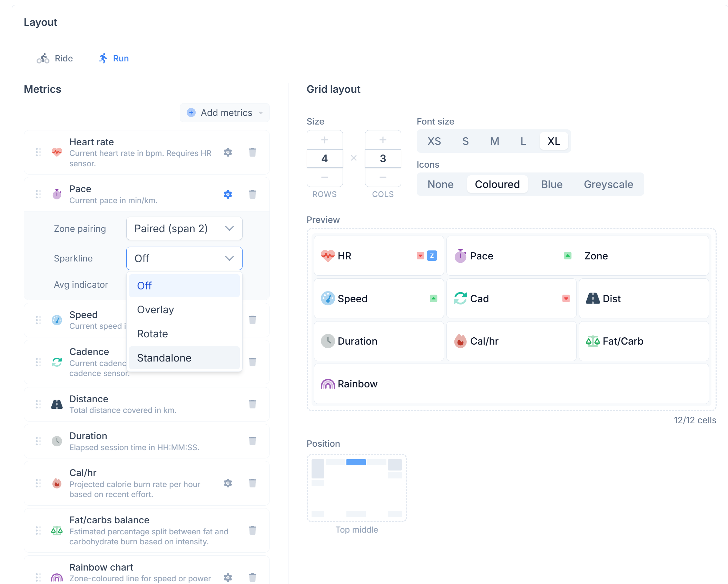This screenshot has width=728, height=584.
Task: Click green up indicator in Speed preview cell
Action: coord(434,298)
